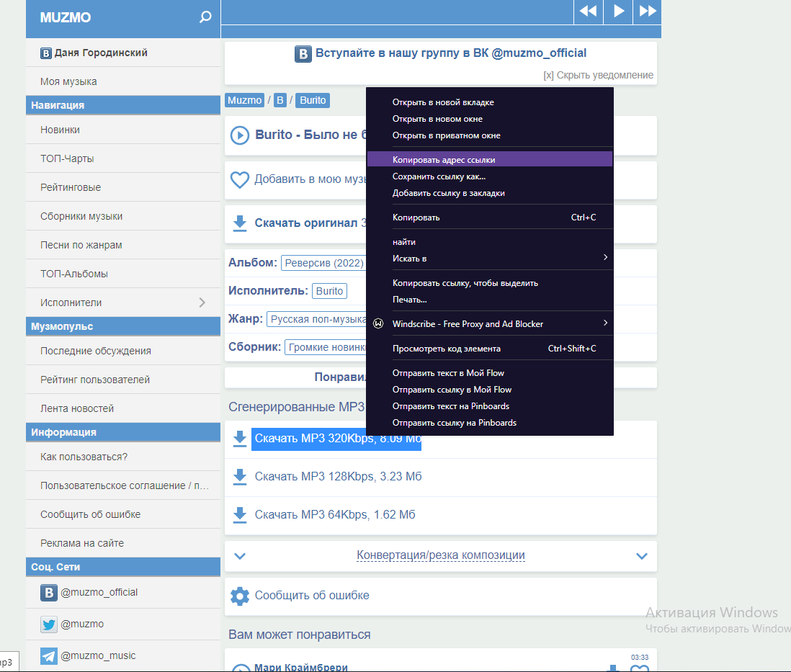Open the Реверсив (2022) album tag
Screen dimensions: 791x672
[324, 263]
